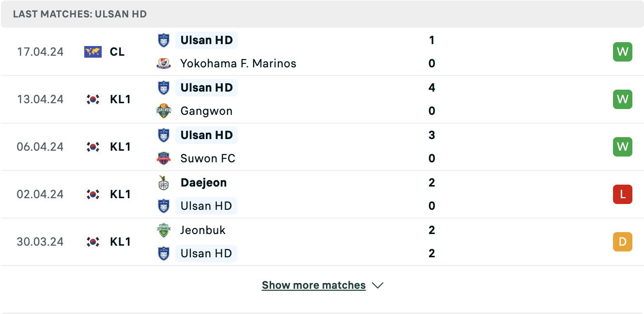The image size is (644, 314).
Task: Click the green W badge for Gangwon match
Action: click(x=623, y=99)
